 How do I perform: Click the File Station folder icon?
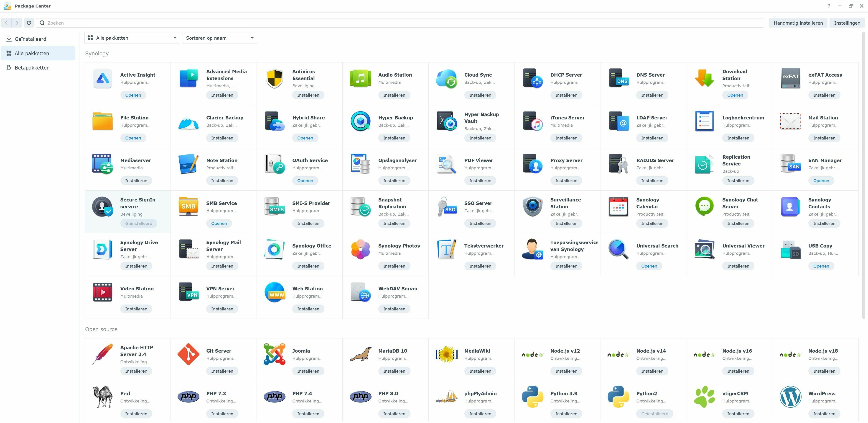(x=102, y=121)
